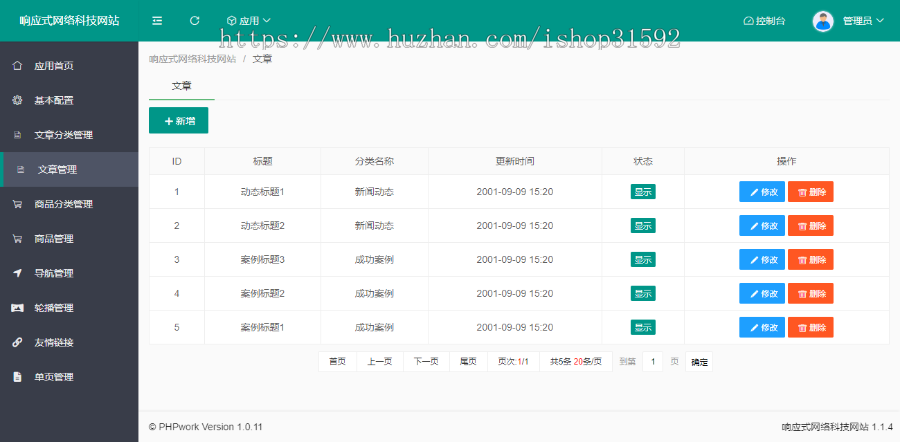
Task: Open the 控制台 dashboard icon link
Action: pos(764,20)
